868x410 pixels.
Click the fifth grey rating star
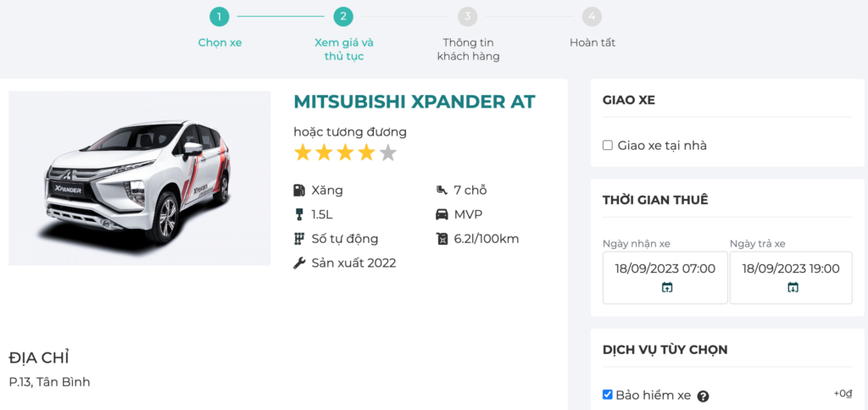click(387, 153)
